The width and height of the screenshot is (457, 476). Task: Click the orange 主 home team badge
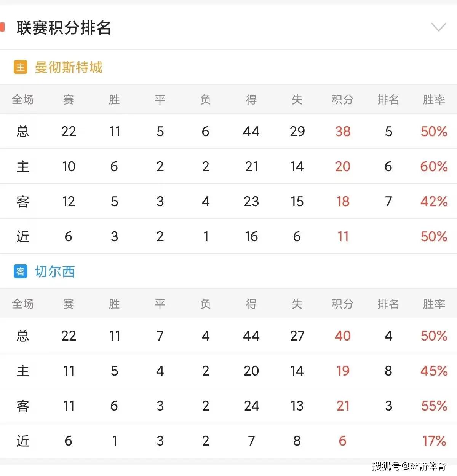(x=21, y=67)
